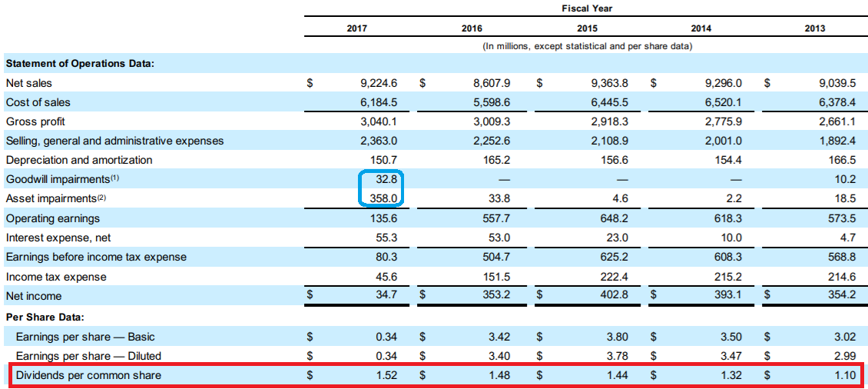Screen dimensions: 868x389
Task: Click the 2016 Interest expense value 53.0
Action: [x=498, y=238]
